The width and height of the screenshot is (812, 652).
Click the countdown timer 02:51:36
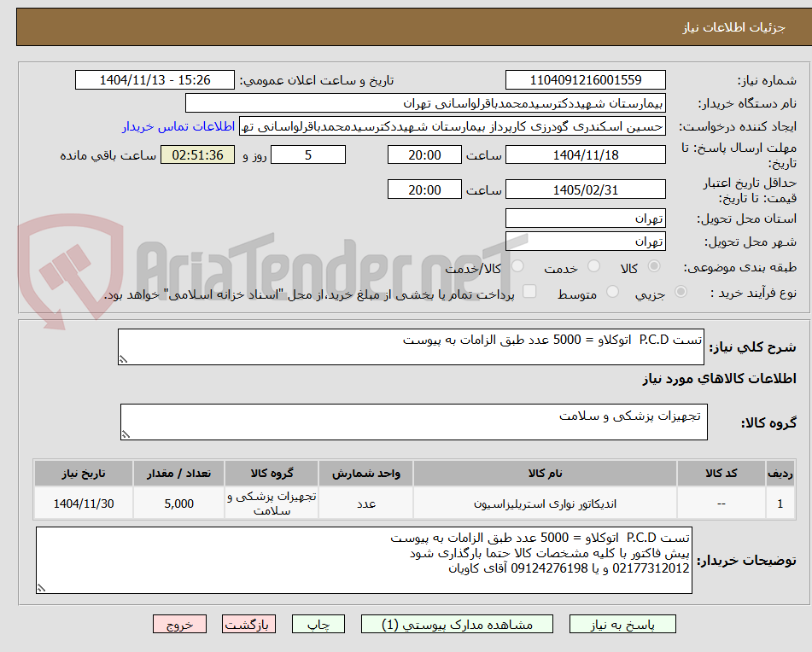(x=197, y=154)
